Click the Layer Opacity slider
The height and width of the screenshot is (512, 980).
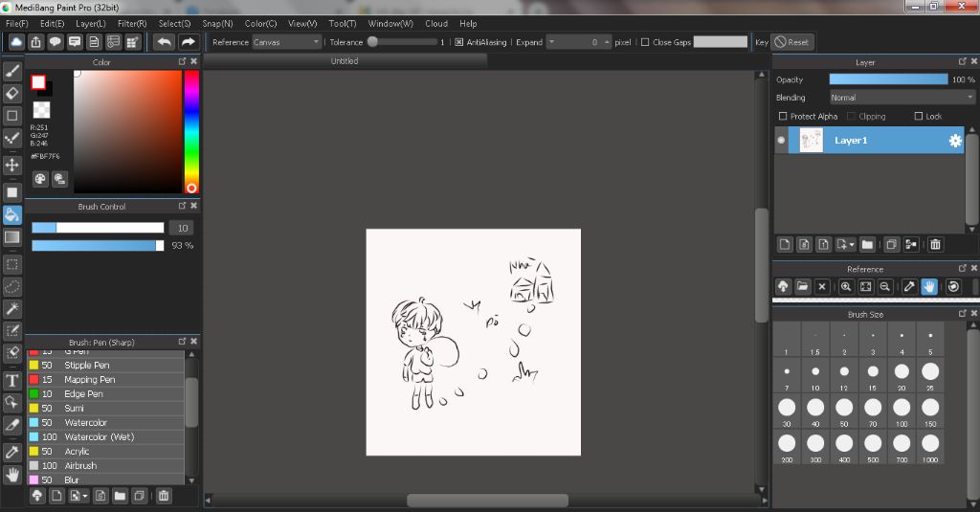[x=888, y=79]
